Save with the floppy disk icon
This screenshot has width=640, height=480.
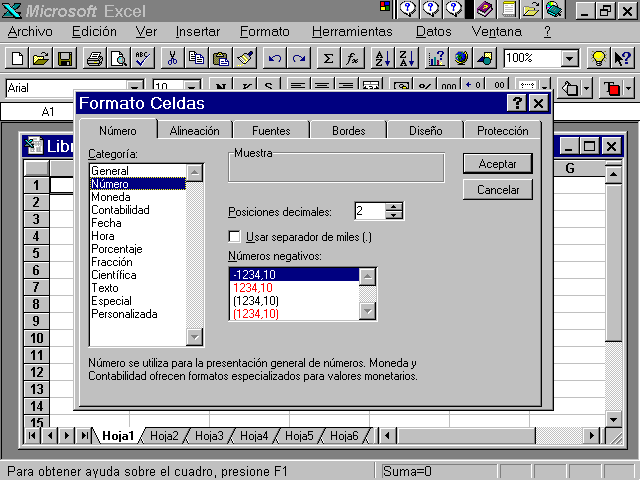click(x=65, y=58)
